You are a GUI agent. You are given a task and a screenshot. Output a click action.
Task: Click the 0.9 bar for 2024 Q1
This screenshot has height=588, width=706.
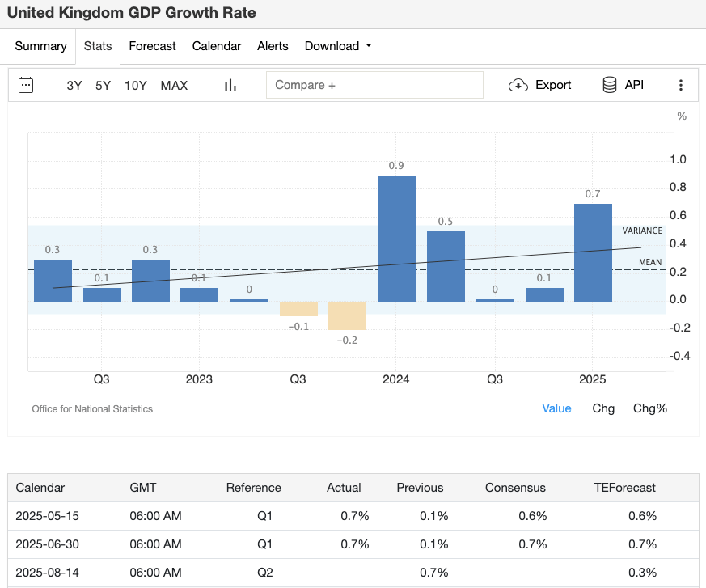[396, 239]
